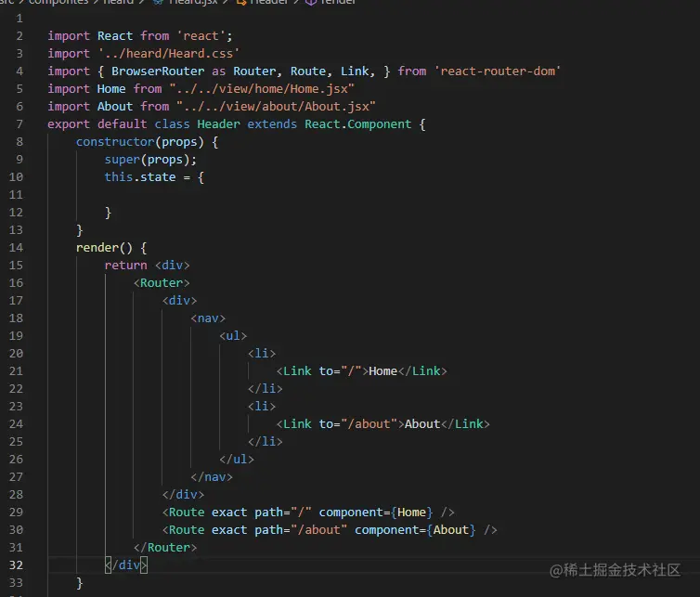Click '../heard/Heard.css' import path on line 3
This screenshot has height=597, width=700.
click(x=169, y=54)
